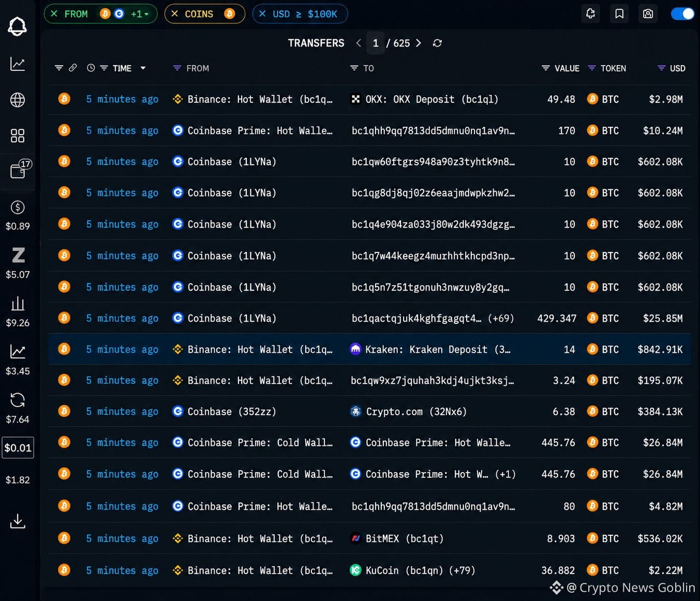Click the Kraken logo icon in table
This screenshot has height=601, width=700.
(x=355, y=349)
